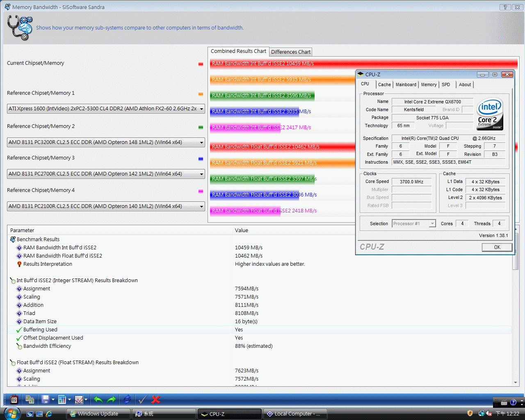Click network connection tray icon
This screenshot has width=525, height=420.
pyautogui.click(x=481, y=413)
